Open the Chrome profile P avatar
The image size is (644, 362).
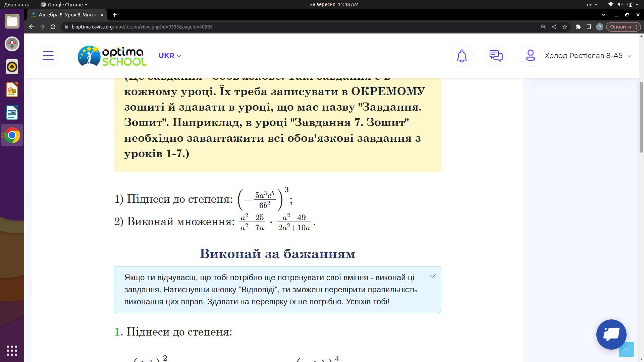pyautogui.click(x=599, y=27)
